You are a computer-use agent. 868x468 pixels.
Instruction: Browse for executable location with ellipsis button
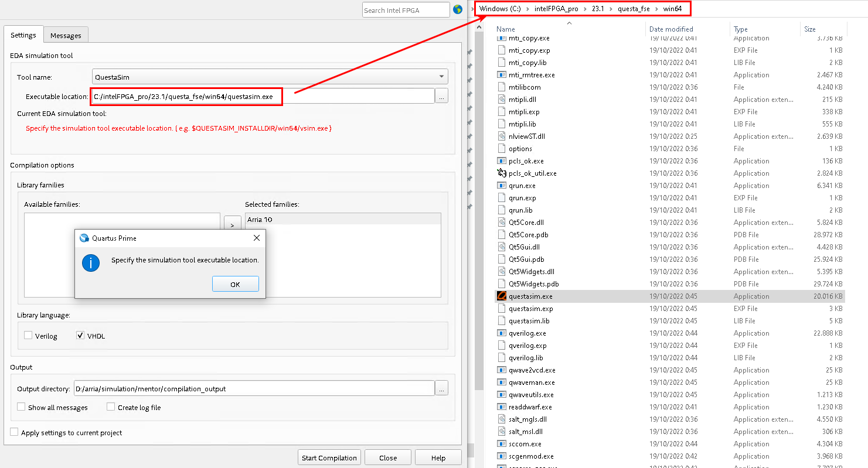(x=441, y=97)
